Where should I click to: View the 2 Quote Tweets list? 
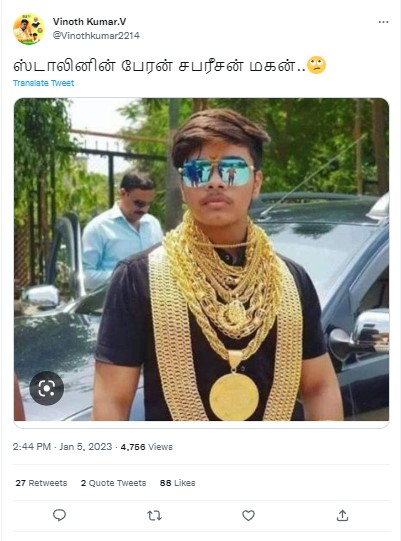point(113,483)
